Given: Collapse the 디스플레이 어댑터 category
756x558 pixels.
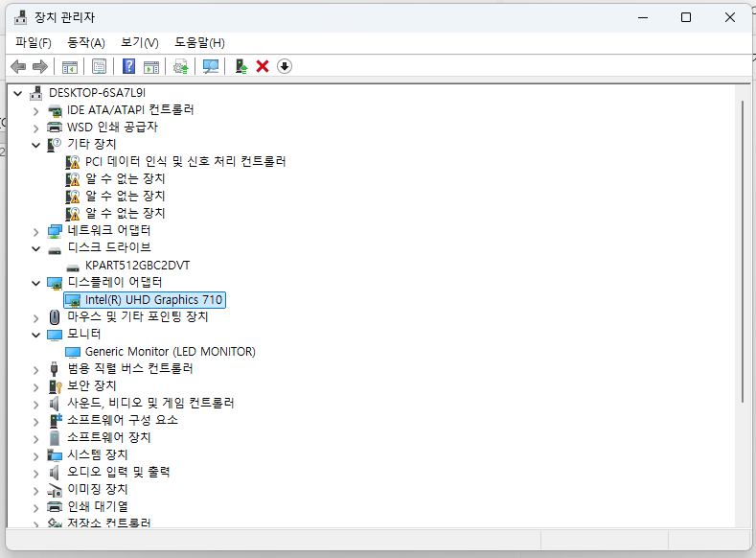Looking at the screenshot, I should pos(36,283).
